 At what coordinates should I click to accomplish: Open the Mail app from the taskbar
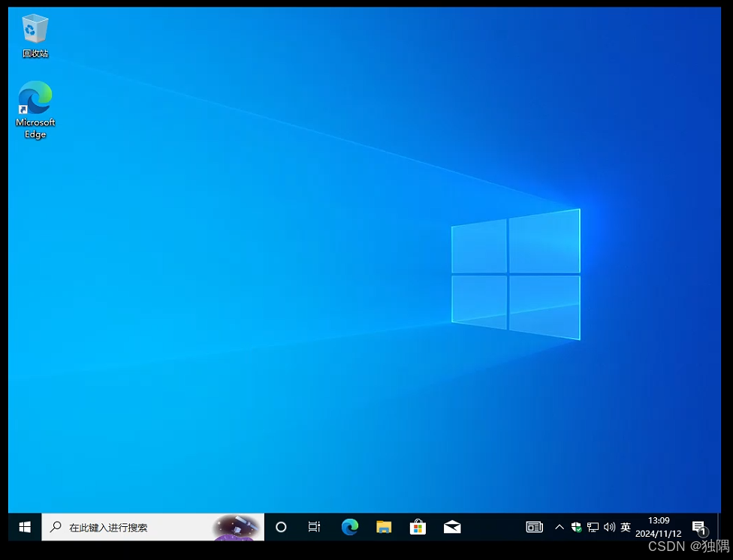[x=452, y=527]
